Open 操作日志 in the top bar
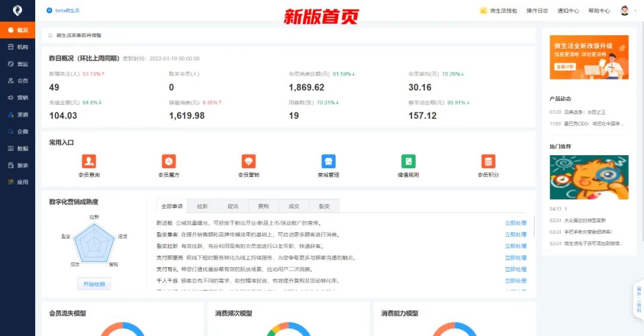The height and width of the screenshot is (336, 644). [537, 11]
